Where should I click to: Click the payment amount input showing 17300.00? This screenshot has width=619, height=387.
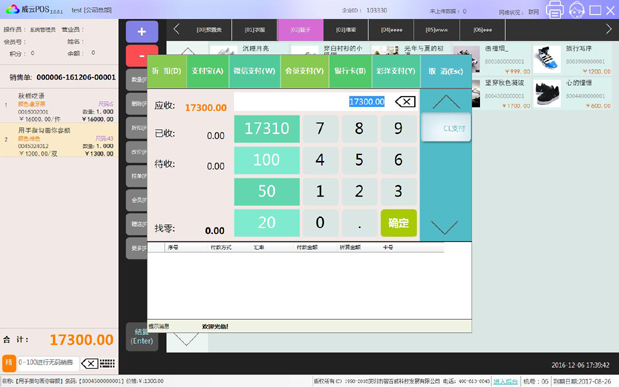click(x=326, y=102)
